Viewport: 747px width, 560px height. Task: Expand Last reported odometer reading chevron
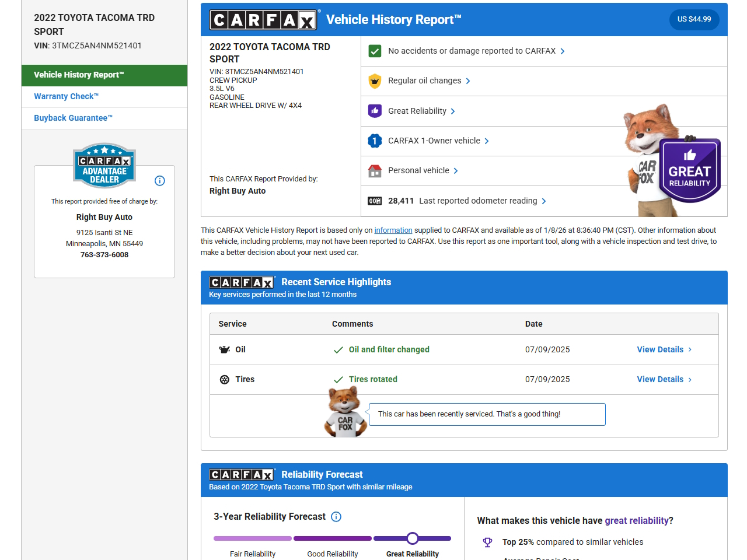(x=544, y=201)
